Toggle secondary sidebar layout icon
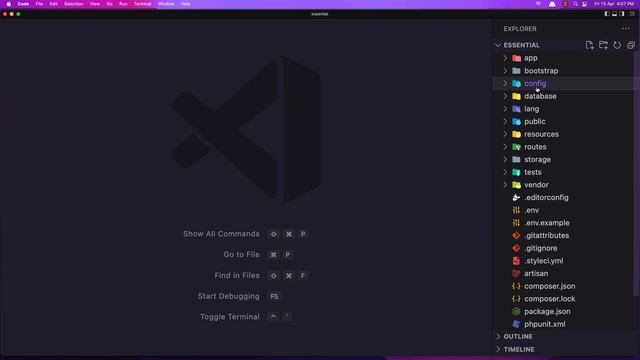This screenshot has width=640, height=360. pyautogui.click(x=622, y=14)
